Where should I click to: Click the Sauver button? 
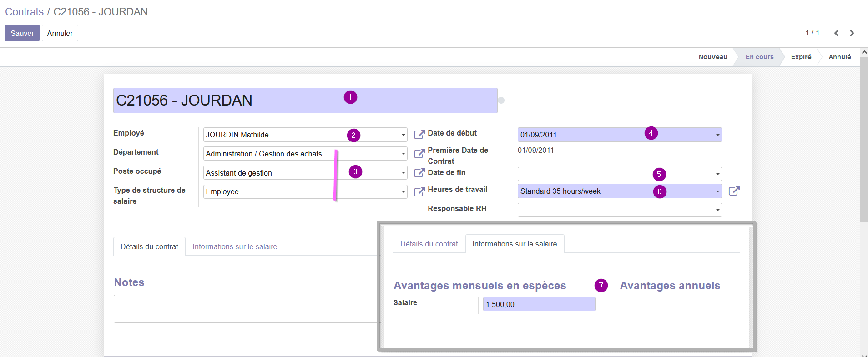tap(22, 33)
